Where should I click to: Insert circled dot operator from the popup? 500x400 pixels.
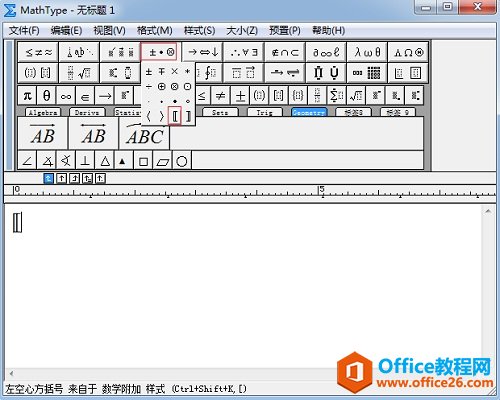click(188, 87)
